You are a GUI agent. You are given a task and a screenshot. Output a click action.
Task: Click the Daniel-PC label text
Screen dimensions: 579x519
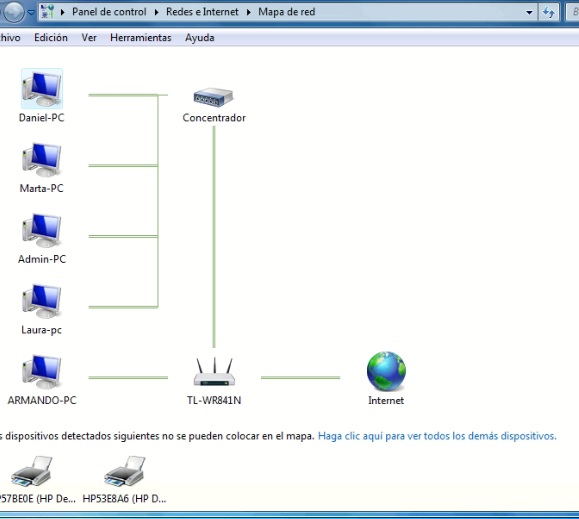tap(41, 118)
